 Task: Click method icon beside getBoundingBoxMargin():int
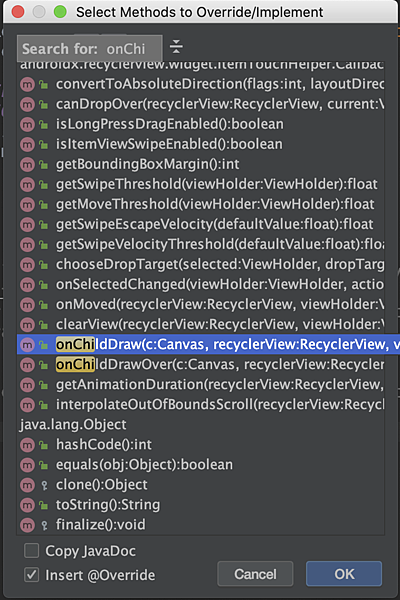click(27, 164)
